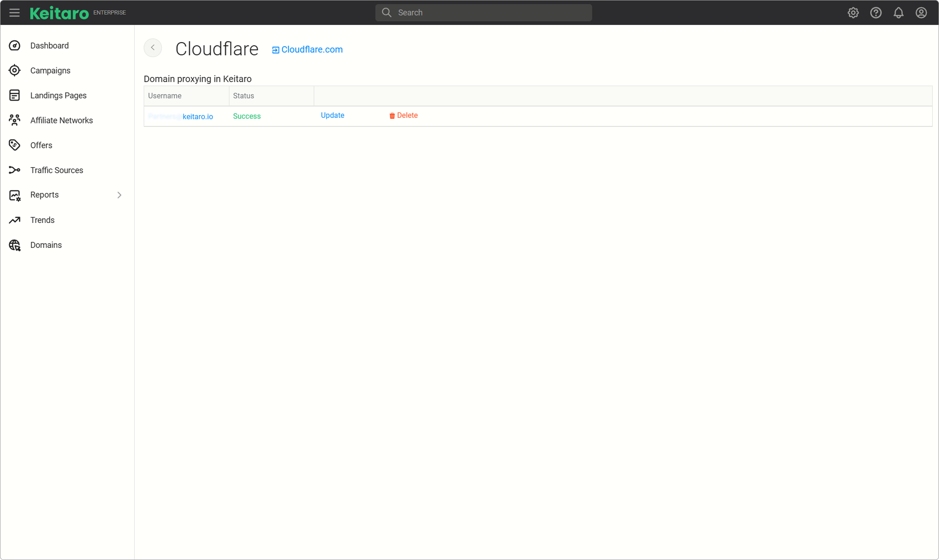Open the Cloudflare.com link
The image size is (939, 560).
[312, 49]
